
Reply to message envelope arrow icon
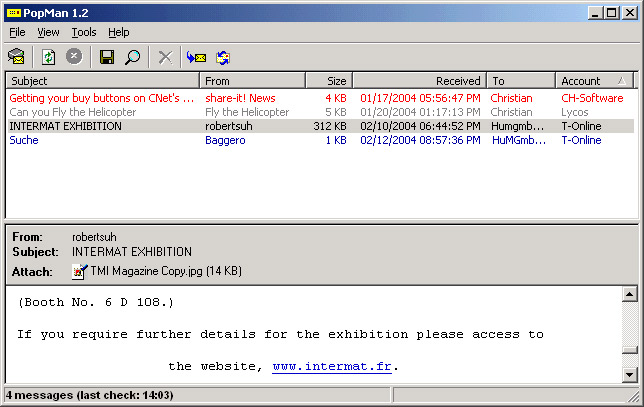pyautogui.click(x=196, y=57)
